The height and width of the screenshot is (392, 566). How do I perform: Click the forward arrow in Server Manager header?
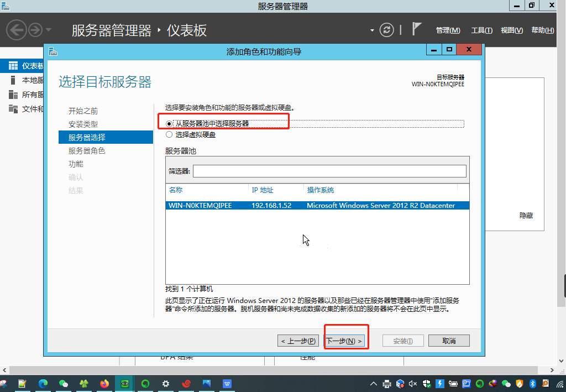pos(35,30)
